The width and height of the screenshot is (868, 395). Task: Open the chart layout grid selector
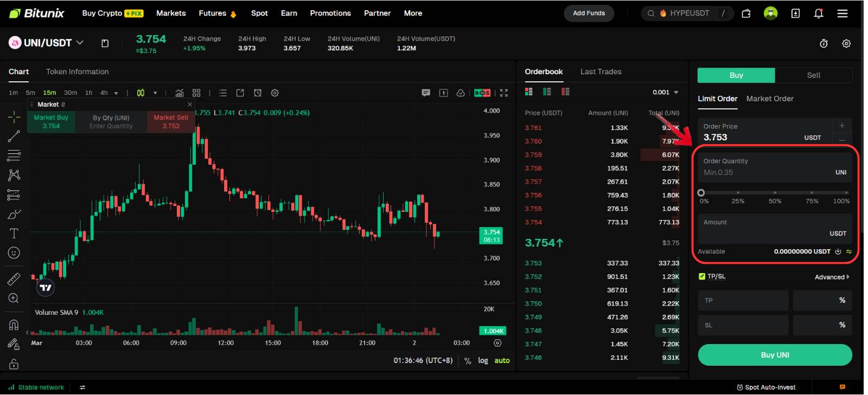(196, 93)
